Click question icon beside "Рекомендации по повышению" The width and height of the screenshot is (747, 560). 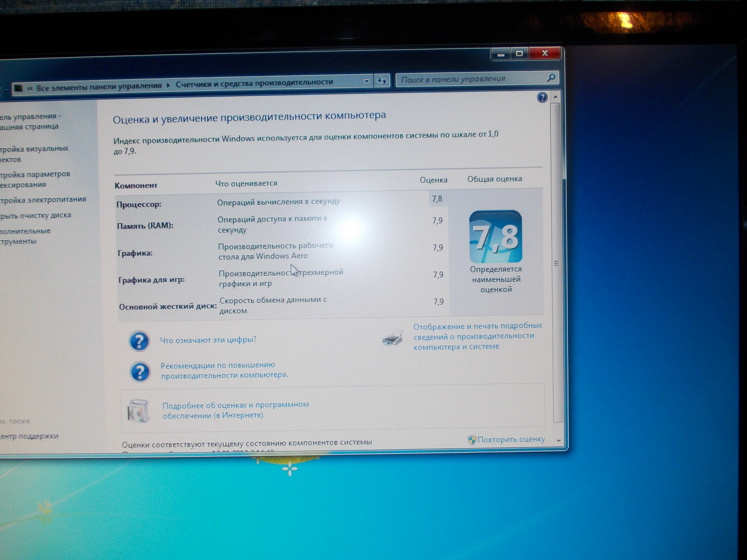click(140, 372)
